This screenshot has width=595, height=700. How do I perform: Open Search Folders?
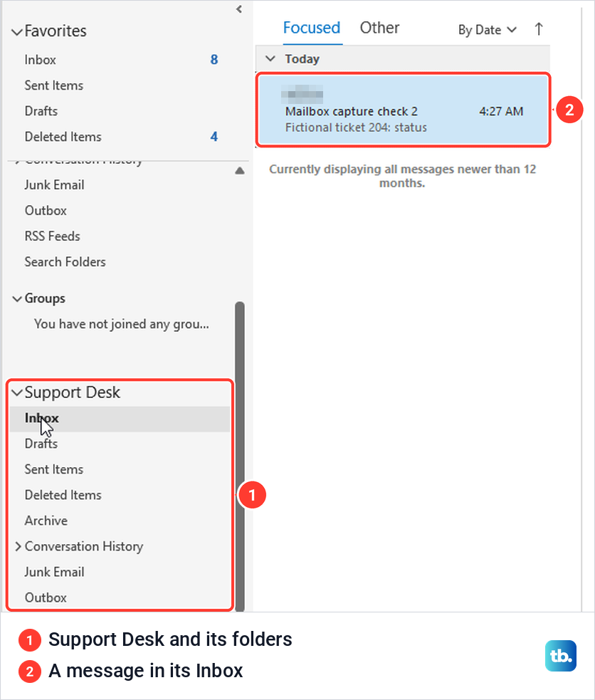(65, 261)
